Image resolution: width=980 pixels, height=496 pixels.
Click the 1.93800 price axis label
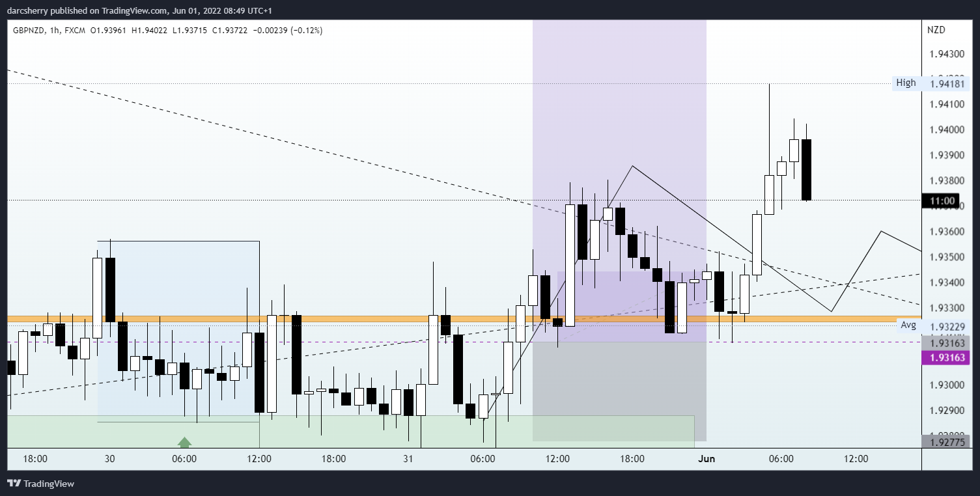click(x=947, y=181)
